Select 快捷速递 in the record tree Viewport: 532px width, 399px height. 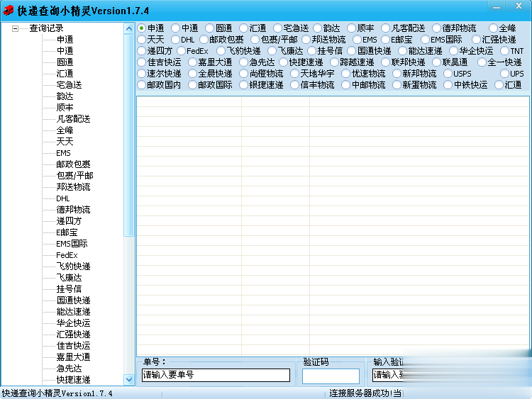73,380
